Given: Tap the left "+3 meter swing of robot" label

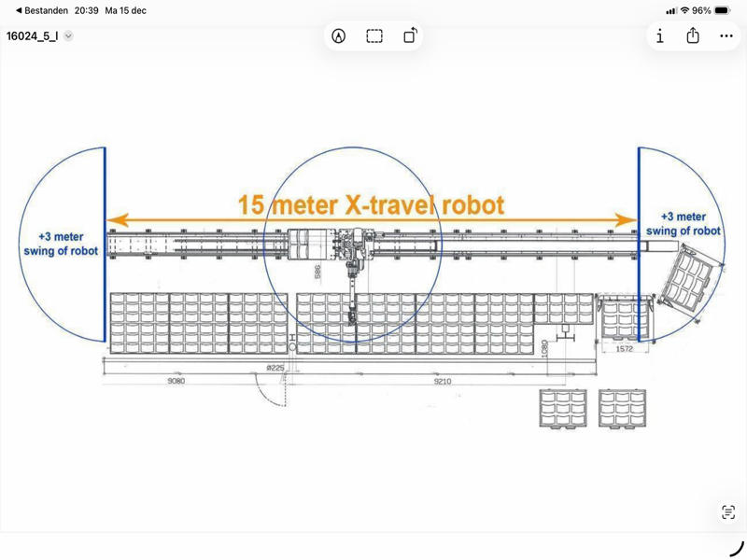Looking at the screenshot, I should point(61,245).
